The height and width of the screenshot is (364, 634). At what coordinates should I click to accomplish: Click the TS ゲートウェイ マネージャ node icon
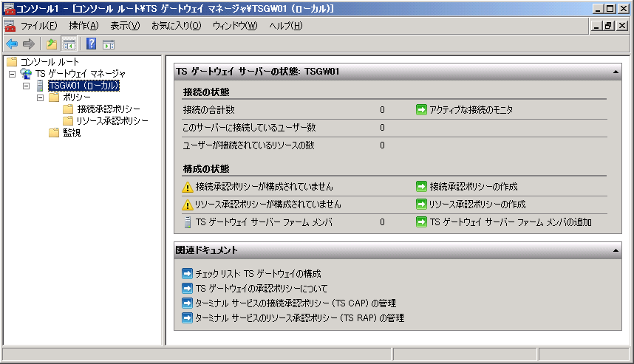pos(27,74)
